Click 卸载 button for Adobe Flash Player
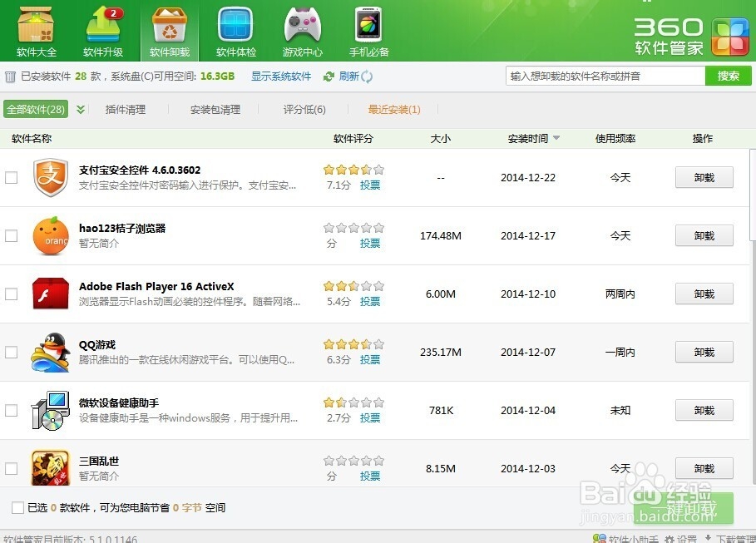 pyautogui.click(x=704, y=294)
